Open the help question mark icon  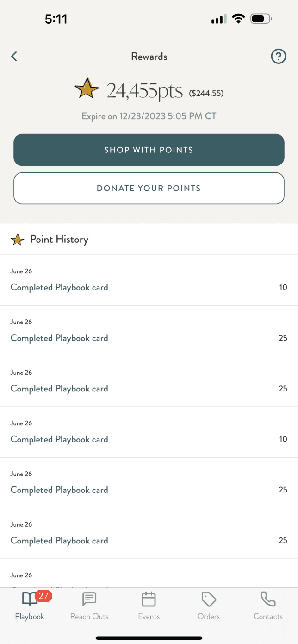tap(278, 57)
